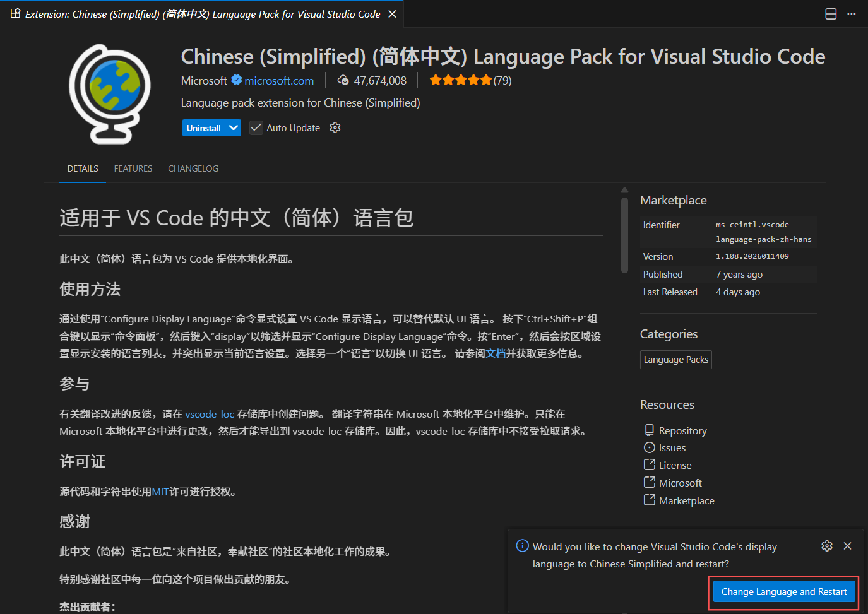Switch to the FEATURES tab
This screenshot has height=614, width=868.
click(133, 168)
